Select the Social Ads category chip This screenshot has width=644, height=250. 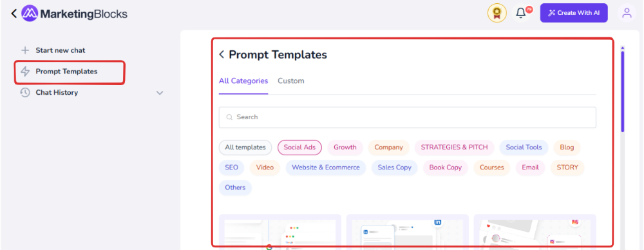tap(299, 147)
